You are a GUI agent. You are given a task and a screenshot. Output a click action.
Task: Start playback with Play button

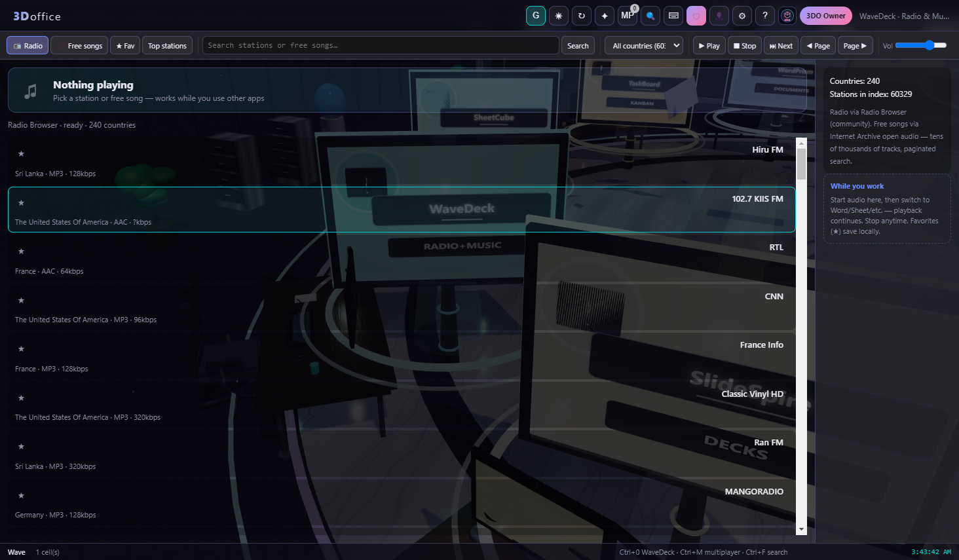(709, 45)
